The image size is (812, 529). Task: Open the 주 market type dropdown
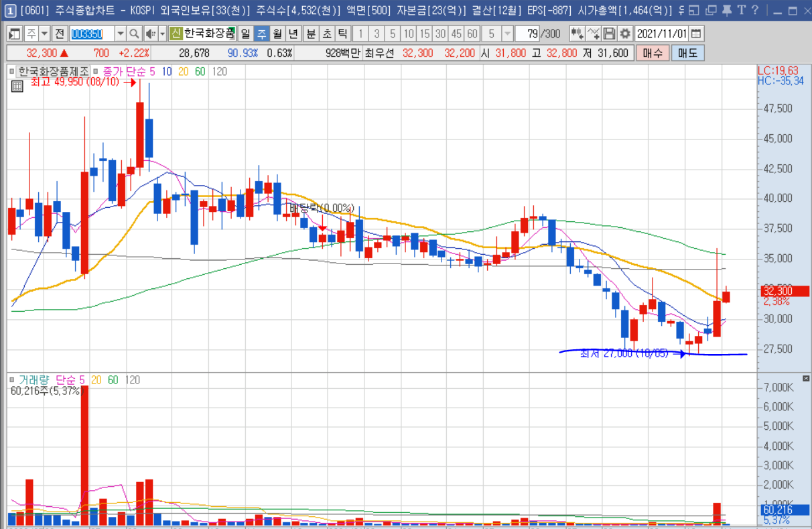44,34
